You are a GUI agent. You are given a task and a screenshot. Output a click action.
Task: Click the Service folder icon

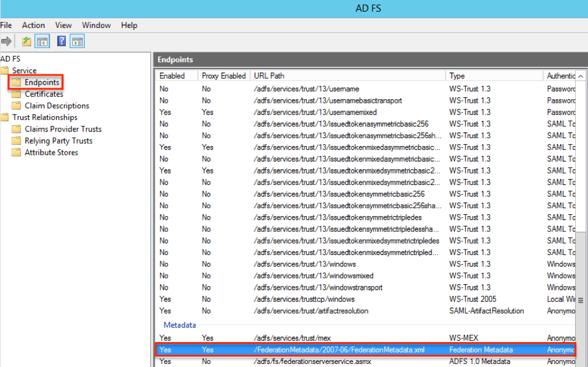point(4,71)
